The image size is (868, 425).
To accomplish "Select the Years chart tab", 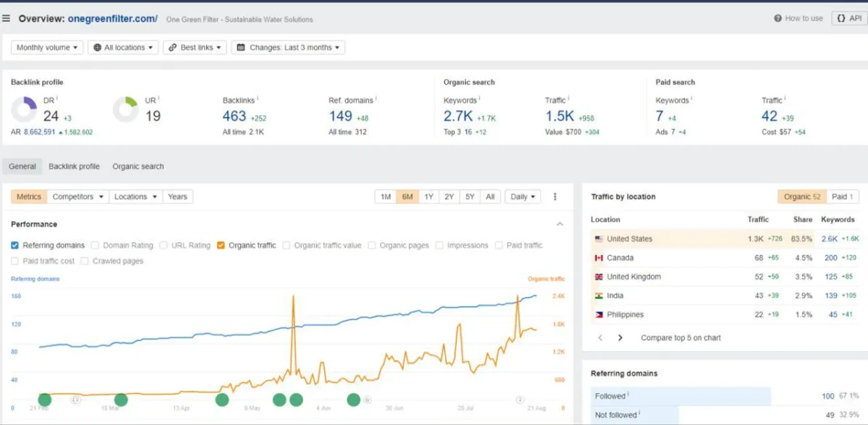I will [177, 197].
